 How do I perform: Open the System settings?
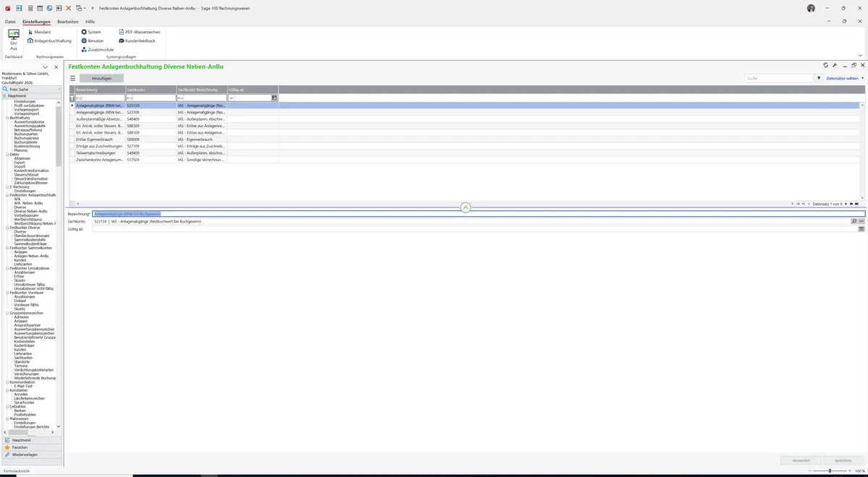(x=91, y=32)
